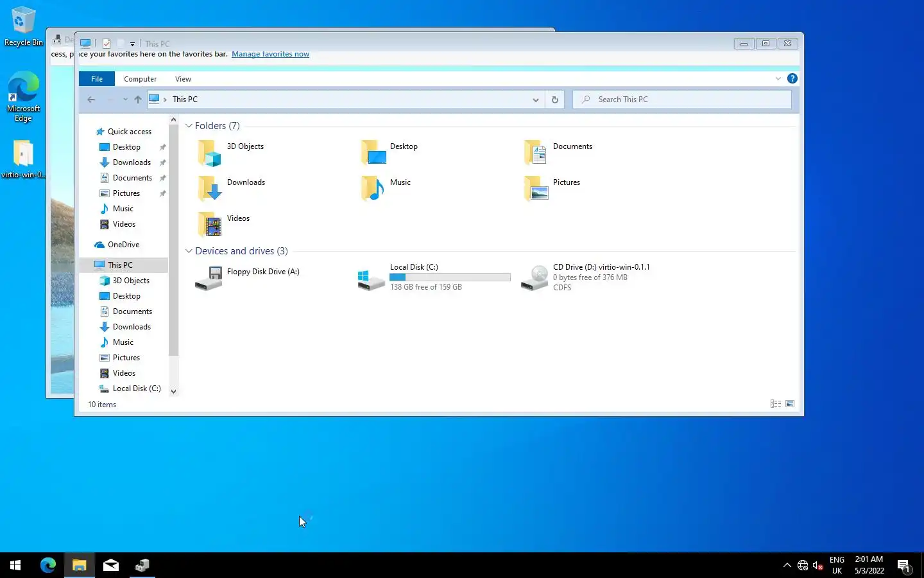Click "138 GB free of 159 GB" text

pyautogui.click(x=426, y=287)
